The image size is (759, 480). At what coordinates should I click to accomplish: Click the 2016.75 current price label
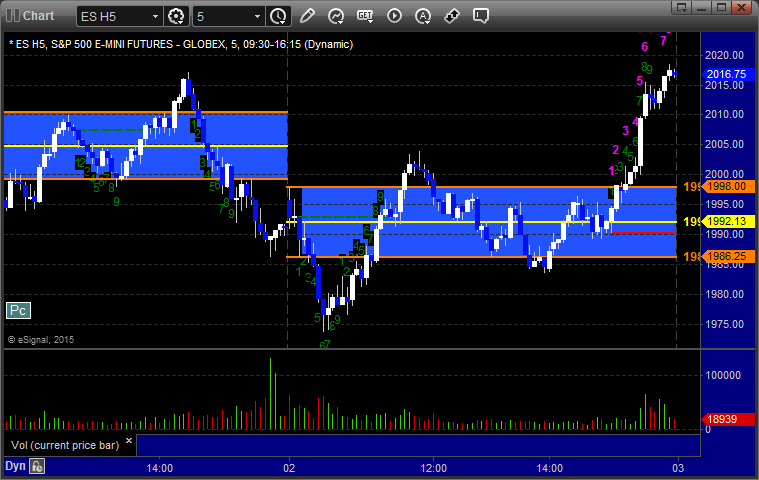click(x=727, y=74)
